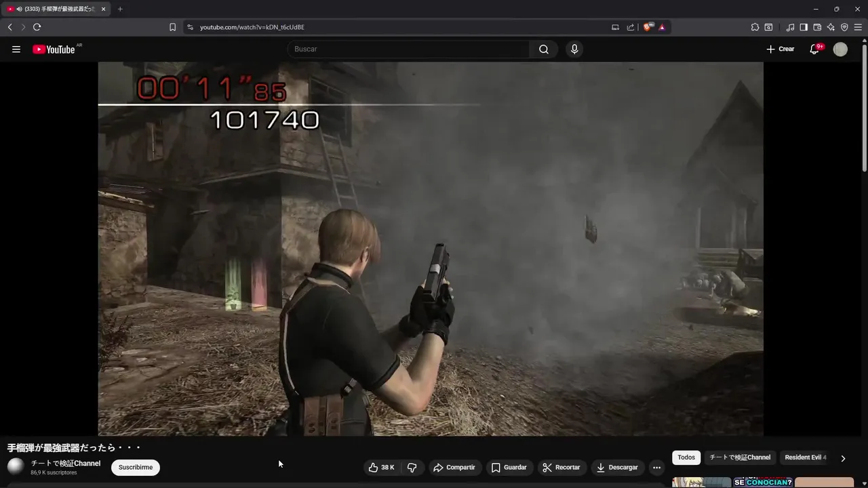Mute the tab via its speaker icon
The width and height of the screenshot is (868, 488).
[19, 9]
